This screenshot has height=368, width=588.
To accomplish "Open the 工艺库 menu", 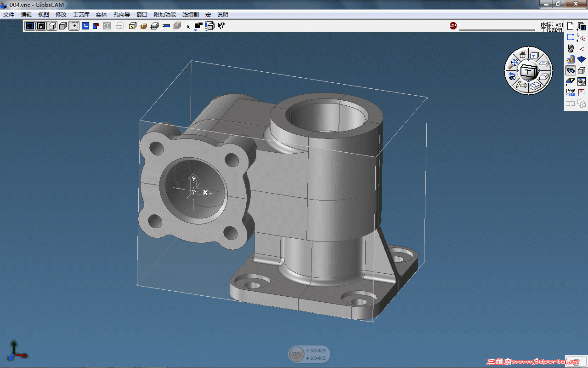I will (81, 15).
